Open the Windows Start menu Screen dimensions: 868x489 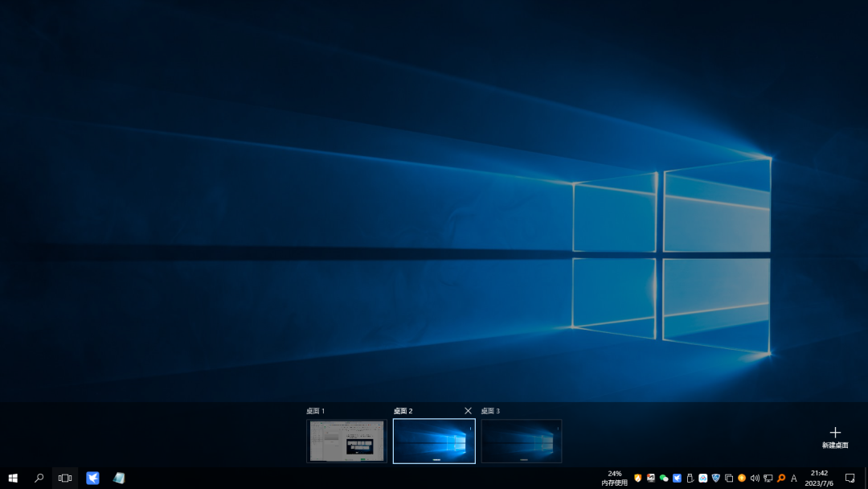tap(13, 478)
